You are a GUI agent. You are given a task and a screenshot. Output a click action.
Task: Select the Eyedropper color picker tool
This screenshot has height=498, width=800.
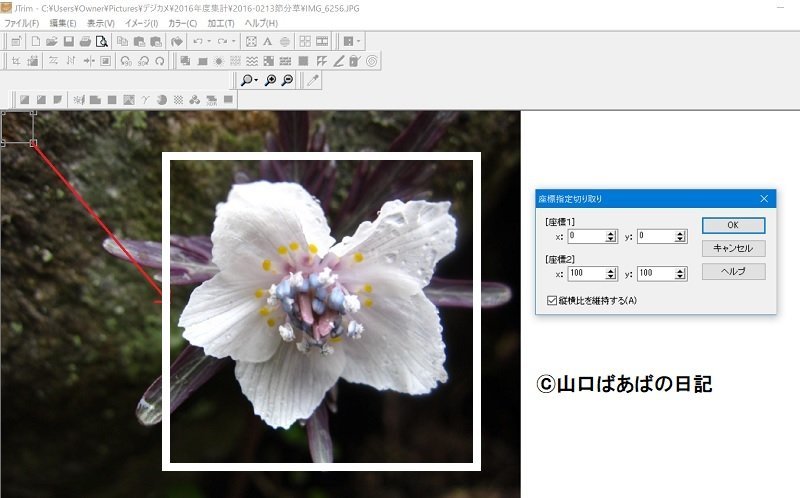point(313,80)
